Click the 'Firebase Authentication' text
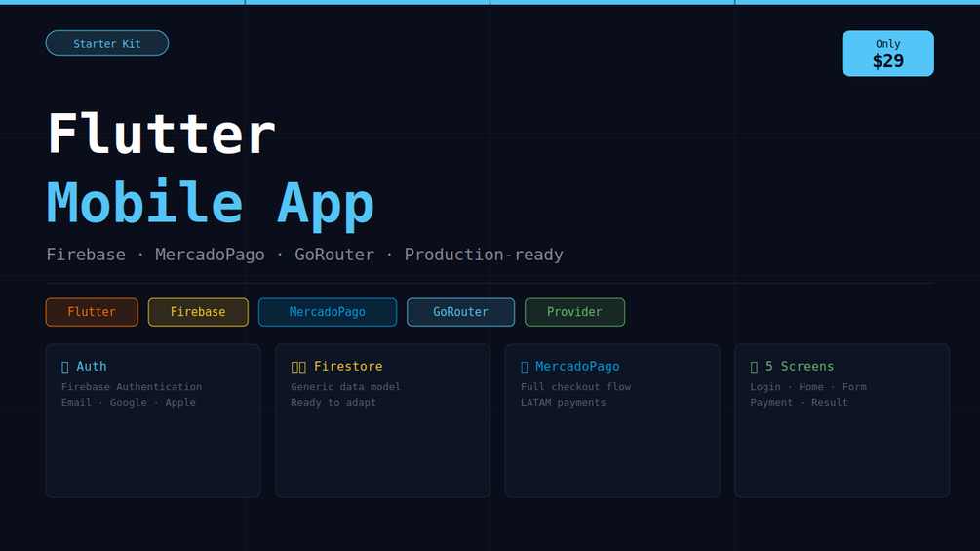Image resolution: width=980 pixels, height=551 pixels. coord(132,387)
